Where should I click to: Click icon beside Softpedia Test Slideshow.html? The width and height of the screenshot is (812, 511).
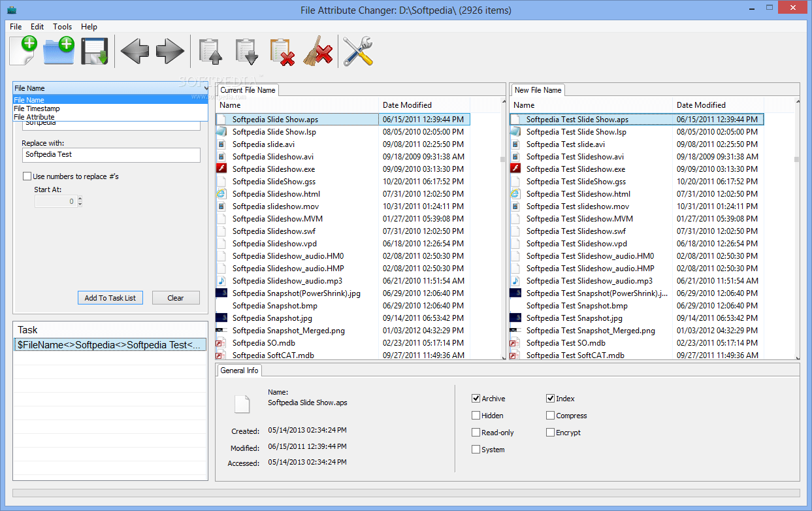click(515, 193)
